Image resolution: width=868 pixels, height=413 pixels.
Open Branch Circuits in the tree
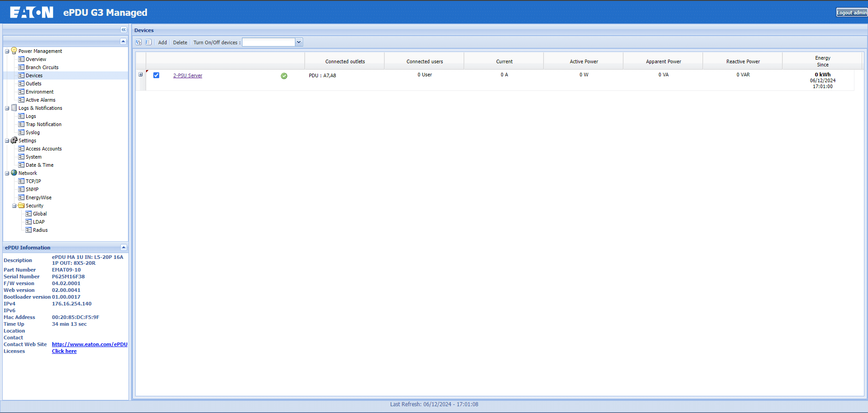point(42,67)
